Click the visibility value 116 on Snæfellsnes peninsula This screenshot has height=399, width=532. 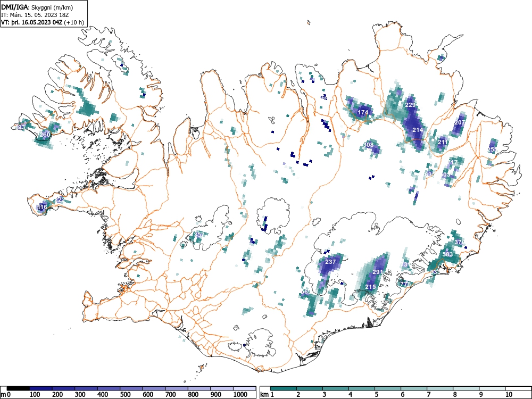click(x=42, y=206)
